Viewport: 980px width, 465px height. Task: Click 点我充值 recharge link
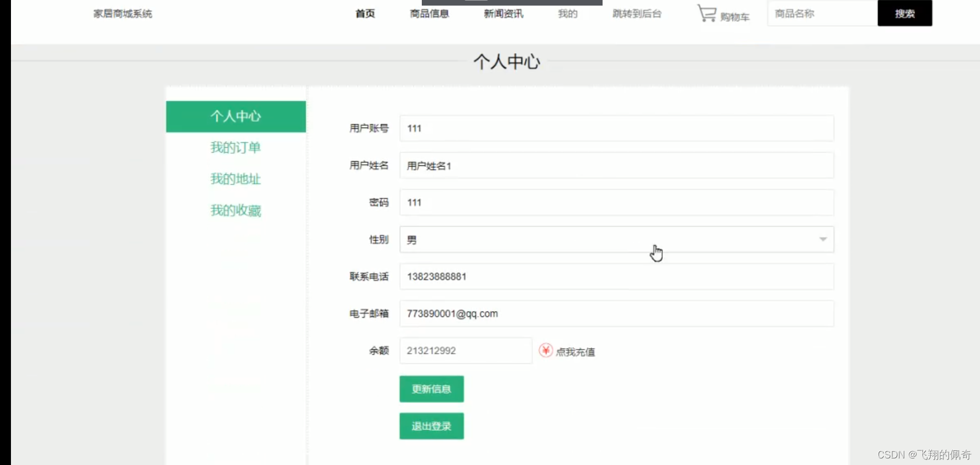tap(575, 352)
